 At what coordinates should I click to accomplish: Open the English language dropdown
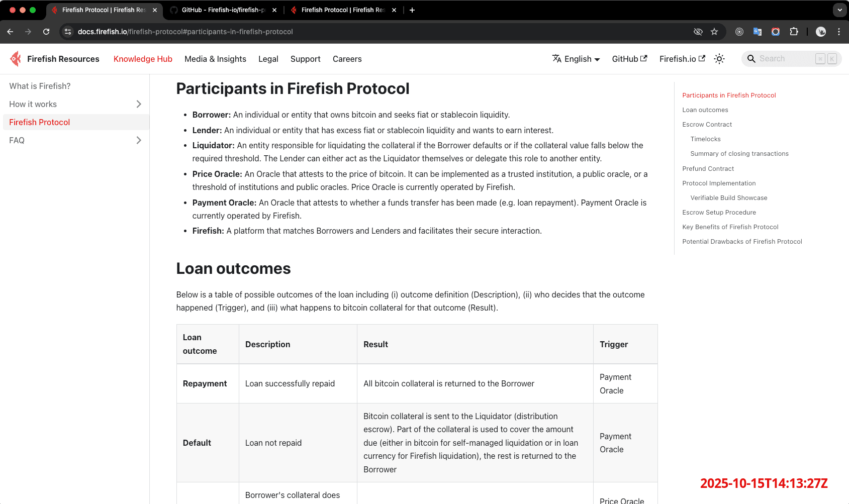(x=576, y=59)
